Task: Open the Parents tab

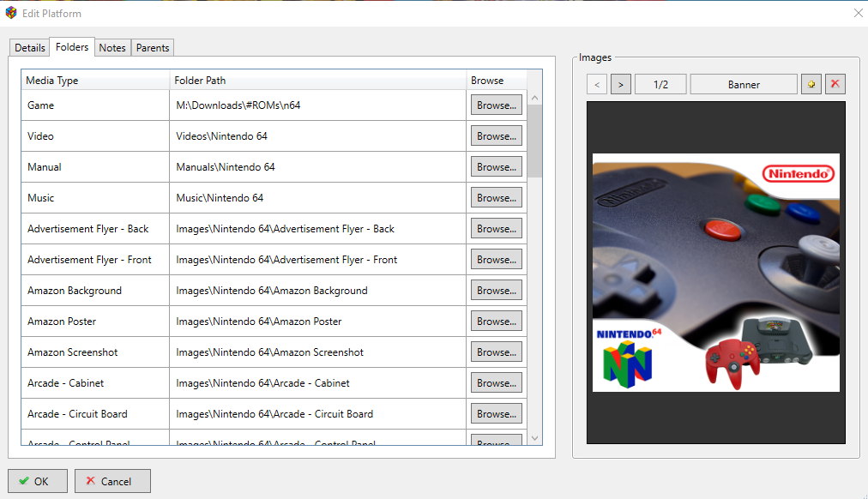Action: tap(153, 47)
